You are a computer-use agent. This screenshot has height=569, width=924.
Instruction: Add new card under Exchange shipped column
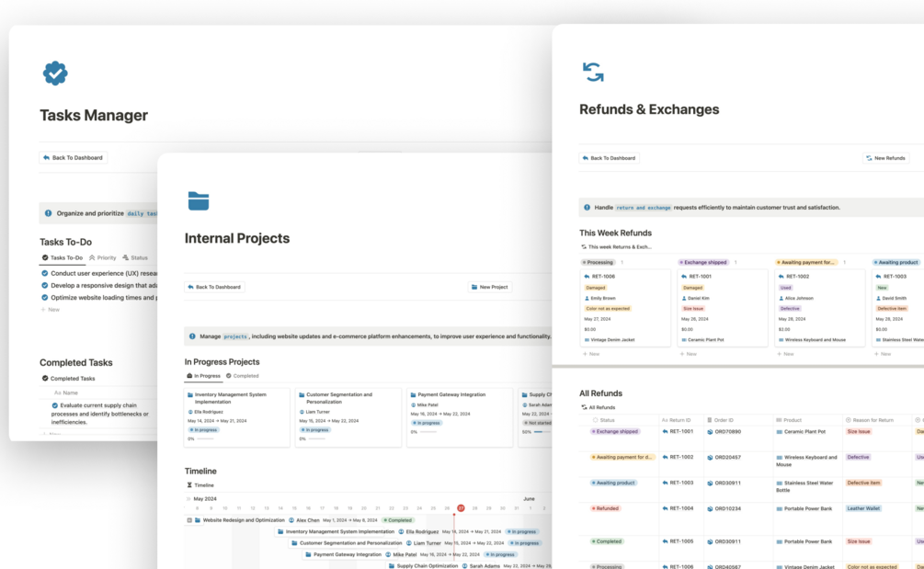tap(689, 354)
